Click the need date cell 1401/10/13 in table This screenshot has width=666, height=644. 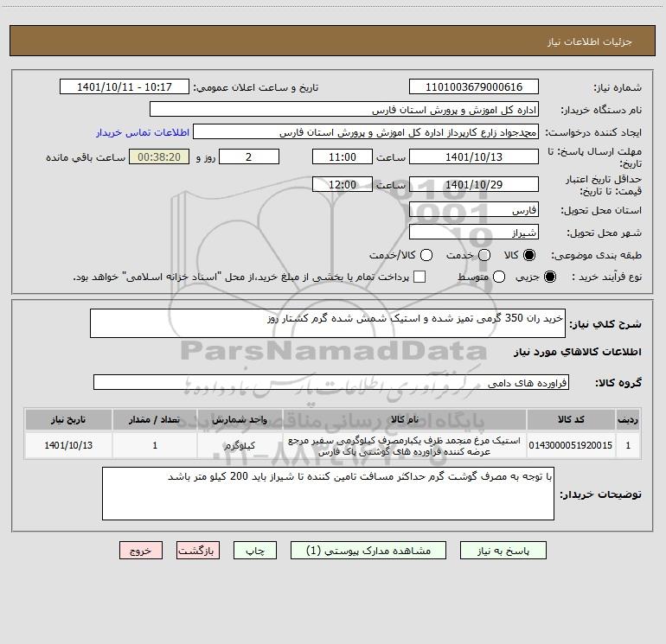click(x=68, y=445)
